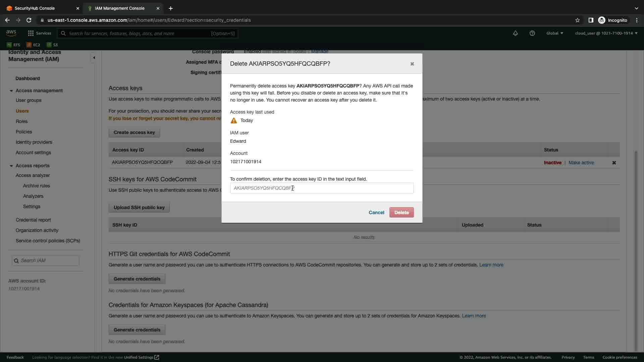Screen dimensions: 644x362
Task: Bookmark page with star icon
Action: pos(577,20)
